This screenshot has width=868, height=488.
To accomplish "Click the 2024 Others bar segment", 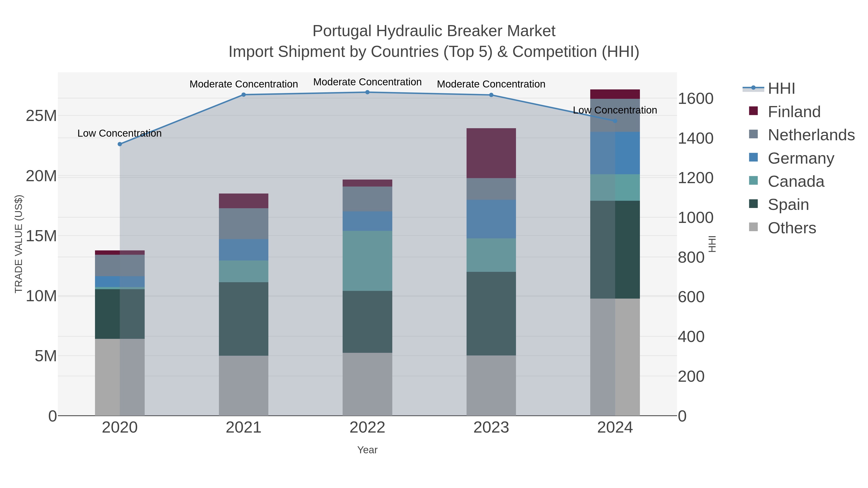I will 615,357.
